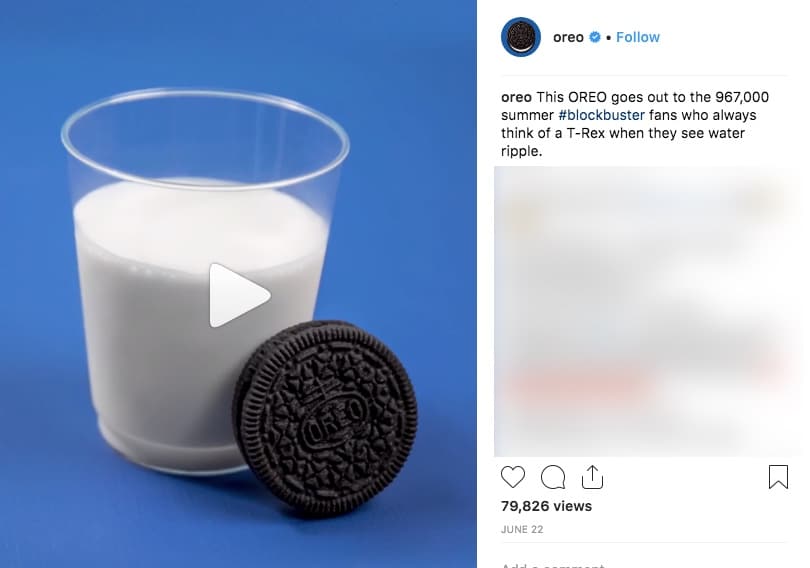Open the oreo username in the post header
810x568 pixels.
(568, 37)
